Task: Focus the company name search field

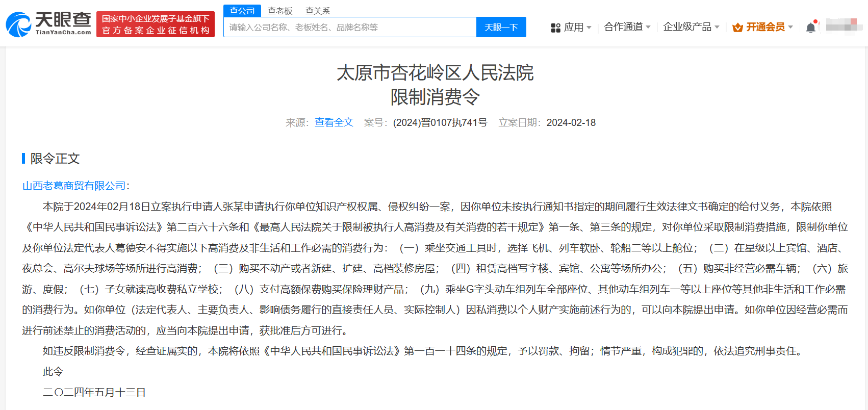Action: [x=350, y=28]
